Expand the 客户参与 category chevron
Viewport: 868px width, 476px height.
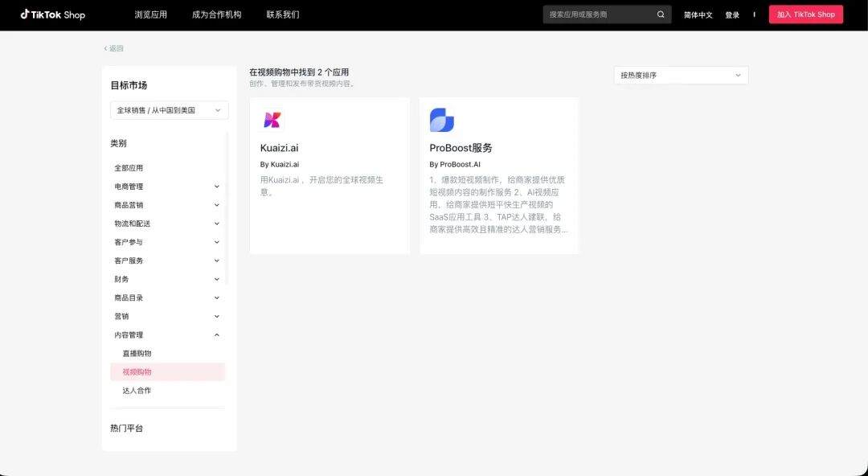217,242
